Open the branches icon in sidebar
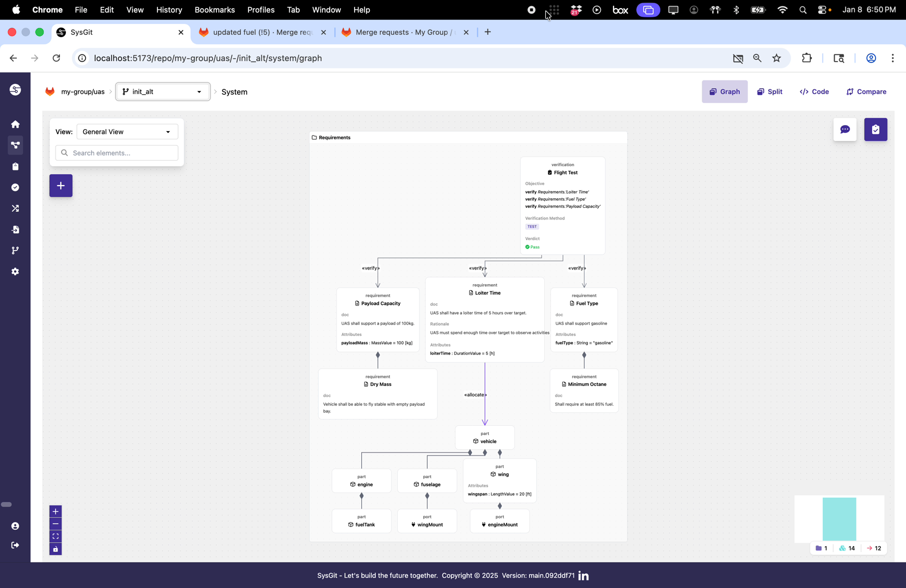 pyautogui.click(x=15, y=250)
